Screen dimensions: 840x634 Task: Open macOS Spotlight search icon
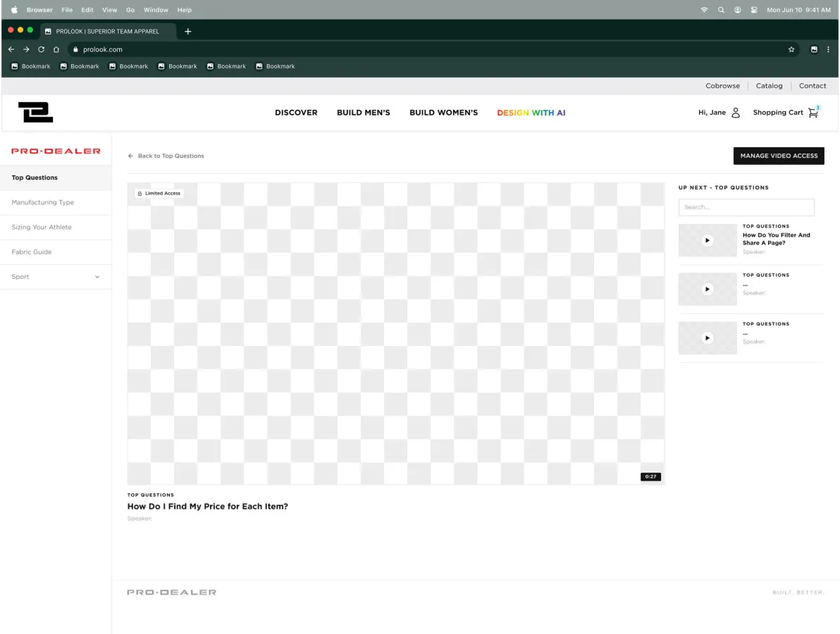pyautogui.click(x=721, y=10)
